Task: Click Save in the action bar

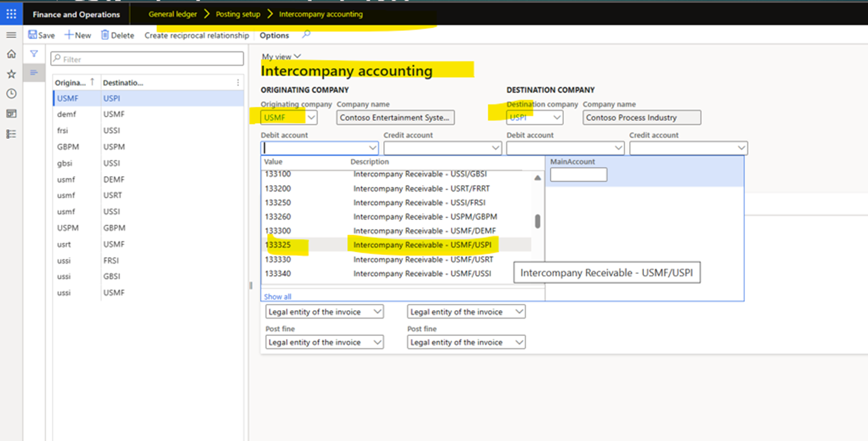Action: pos(42,35)
